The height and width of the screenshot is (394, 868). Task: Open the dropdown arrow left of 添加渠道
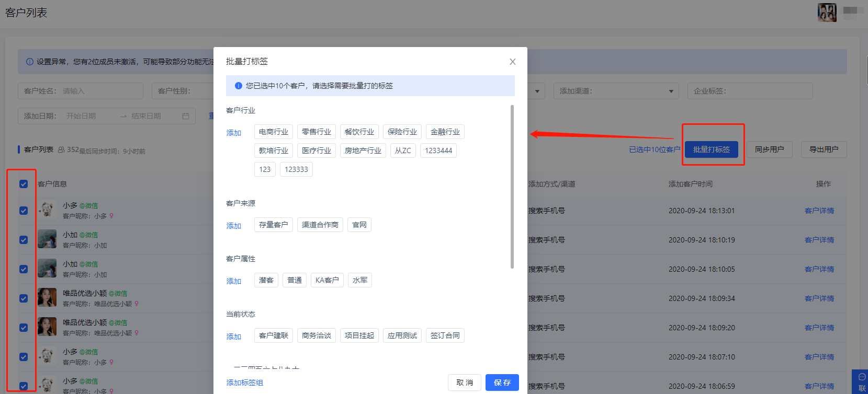(x=537, y=91)
